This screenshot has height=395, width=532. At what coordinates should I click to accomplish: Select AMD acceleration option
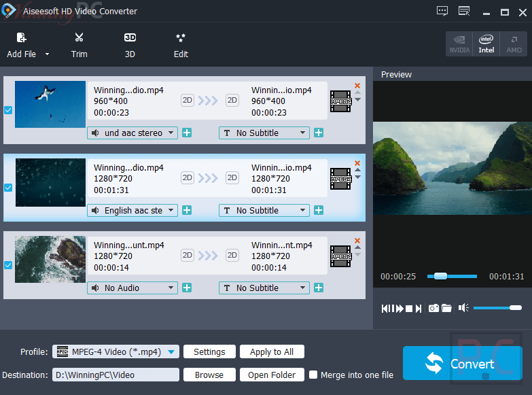[x=514, y=44]
